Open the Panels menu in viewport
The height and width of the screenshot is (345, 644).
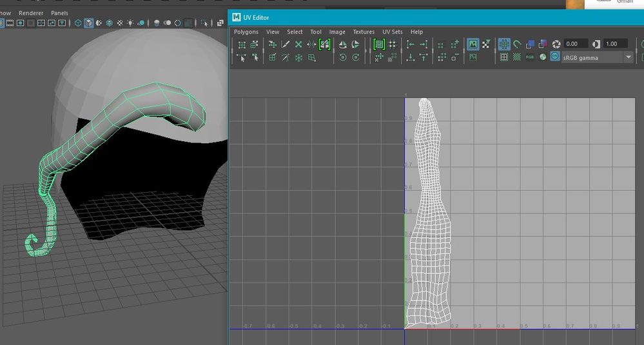click(59, 13)
